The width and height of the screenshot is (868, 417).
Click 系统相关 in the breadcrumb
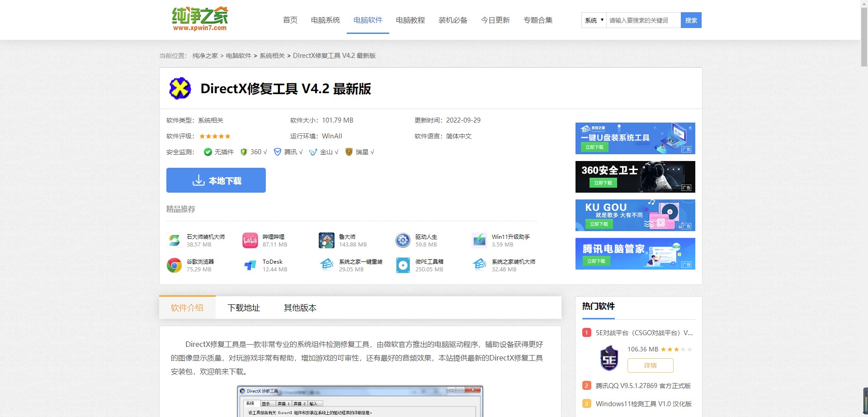[x=272, y=56]
